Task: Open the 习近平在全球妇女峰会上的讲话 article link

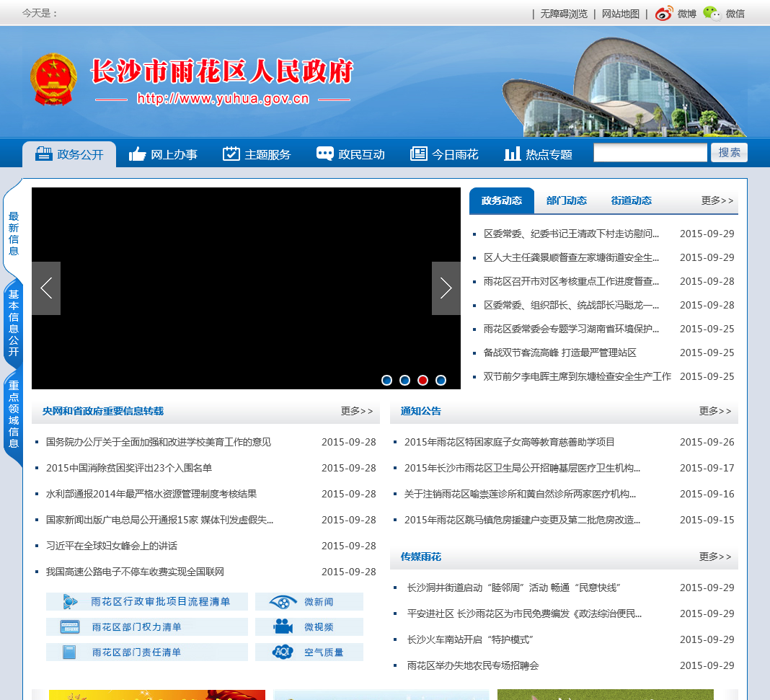Action: 112,546
